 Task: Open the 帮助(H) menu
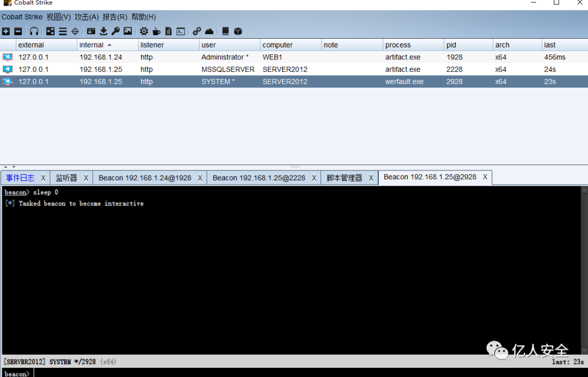(x=143, y=17)
